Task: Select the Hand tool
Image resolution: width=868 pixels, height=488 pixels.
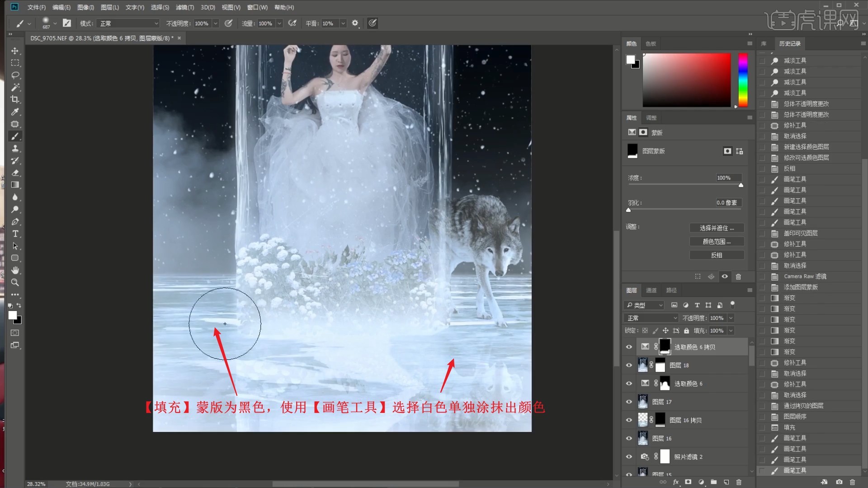Action: (x=15, y=270)
